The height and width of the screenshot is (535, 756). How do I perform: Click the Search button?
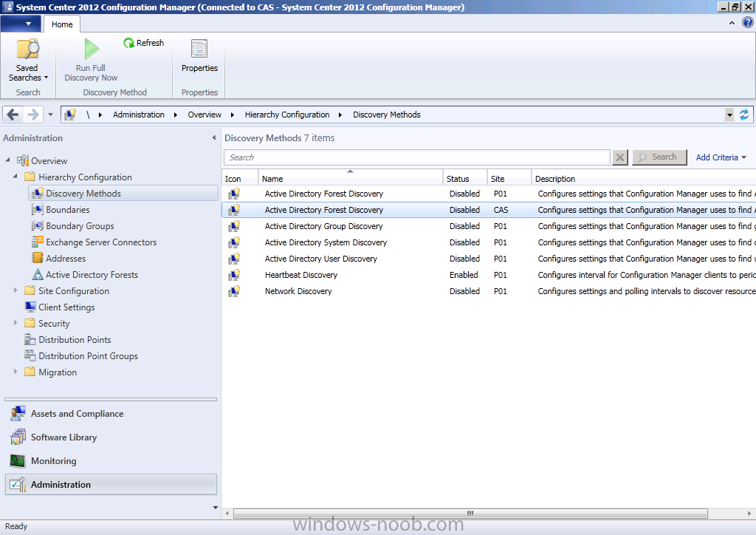pyautogui.click(x=659, y=157)
